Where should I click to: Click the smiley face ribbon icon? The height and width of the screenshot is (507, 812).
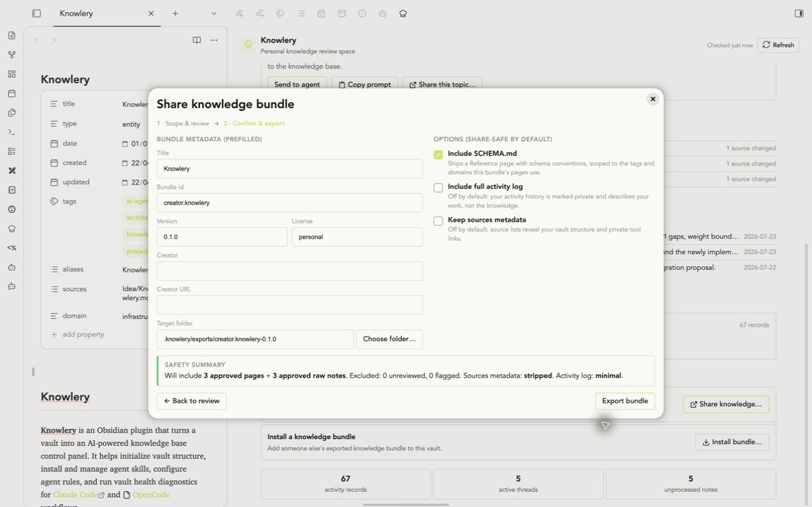pyautogui.click(x=12, y=209)
